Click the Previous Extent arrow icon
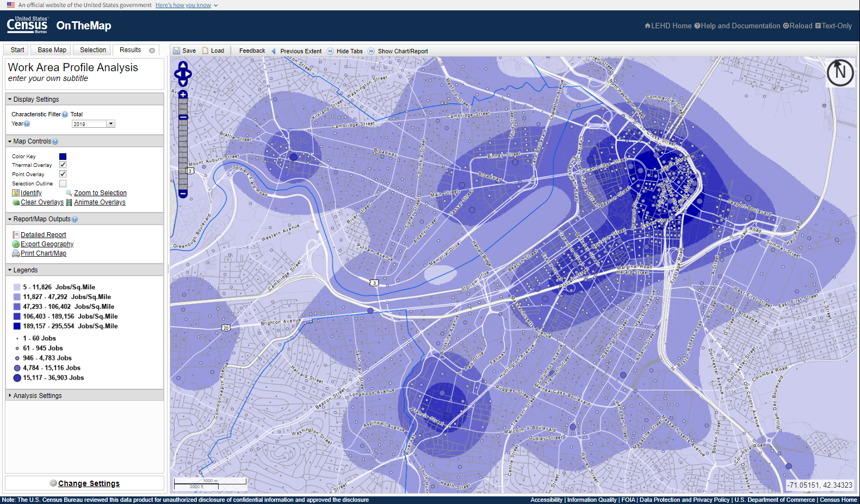Image resolution: width=860 pixels, height=504 pixels. coord(274,51)
